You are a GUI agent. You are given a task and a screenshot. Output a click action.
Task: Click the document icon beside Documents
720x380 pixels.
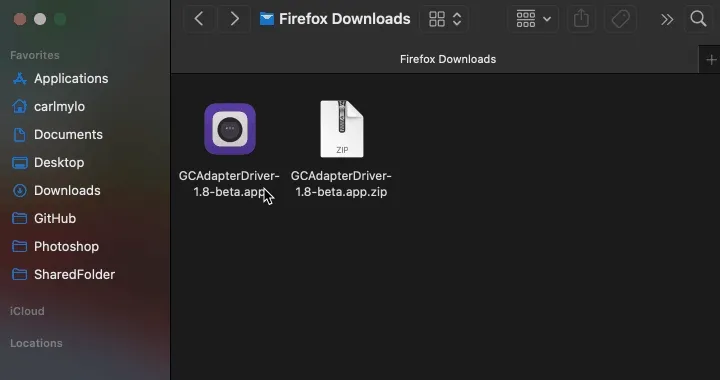point(19,134)
